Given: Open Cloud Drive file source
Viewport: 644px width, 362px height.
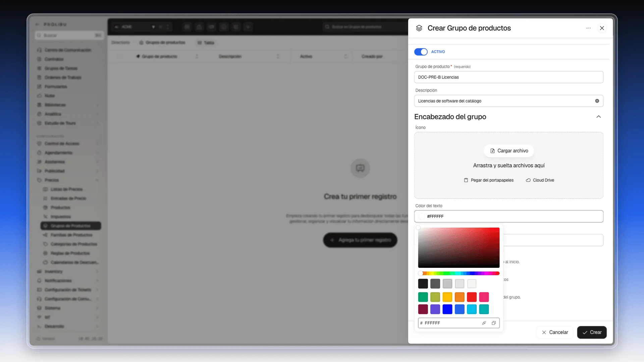Looking at the screenshot, I should [x=540, y=180].
